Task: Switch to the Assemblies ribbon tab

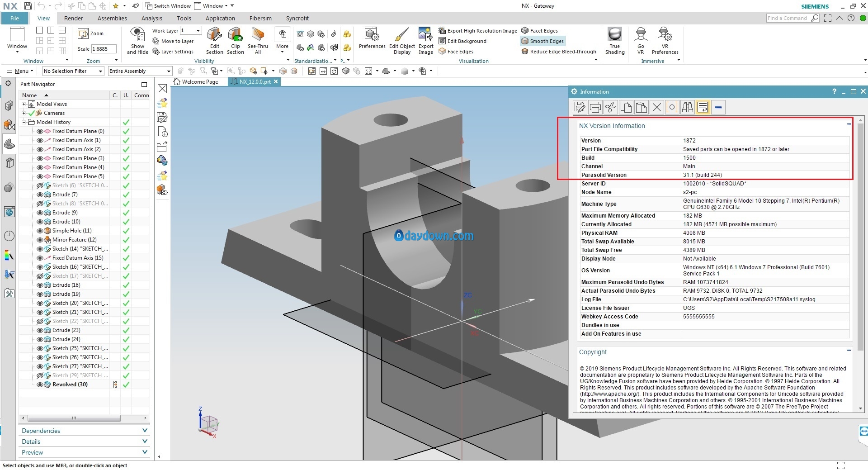Action: tap(112, 18)
